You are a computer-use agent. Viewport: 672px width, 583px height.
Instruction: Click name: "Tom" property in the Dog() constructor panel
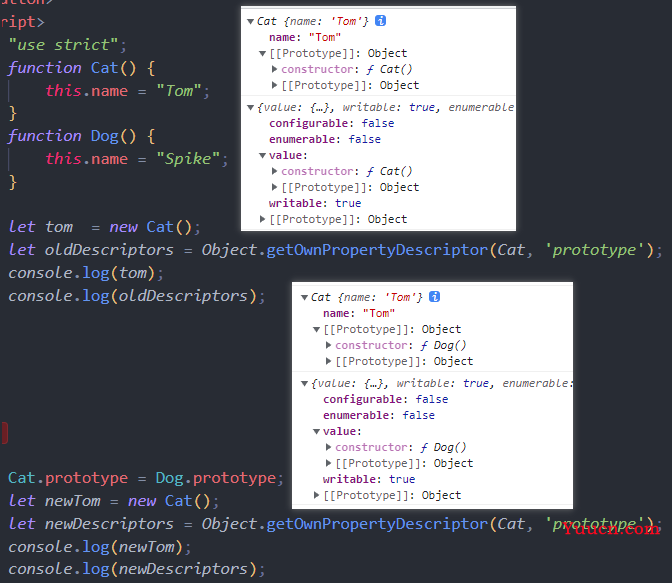pyautogui.click(x=359, y=314)
